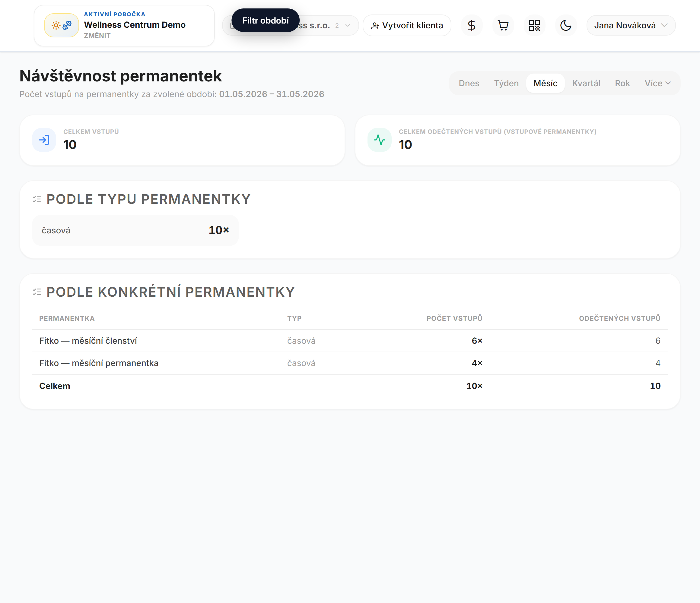Select the Týden period tab
This screenshot has height=603, width=700.
(x=506, y=84)
